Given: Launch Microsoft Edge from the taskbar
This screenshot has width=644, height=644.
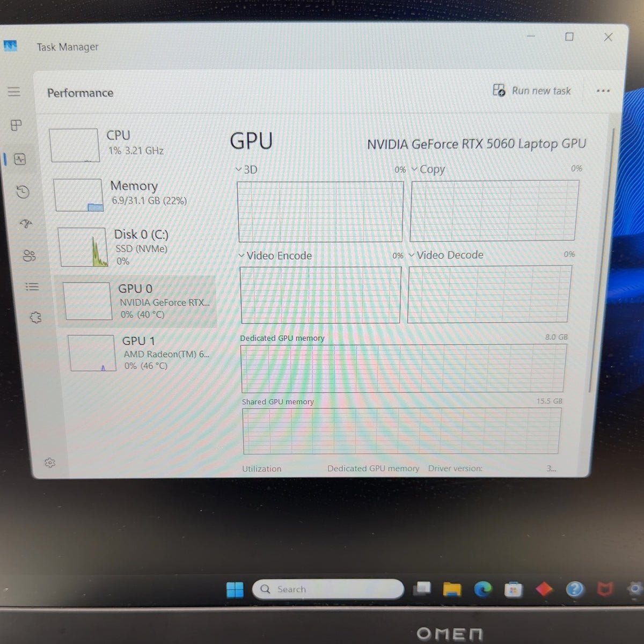Looking at the screenshot, I should pyautogui.click(x=482, y=589).
